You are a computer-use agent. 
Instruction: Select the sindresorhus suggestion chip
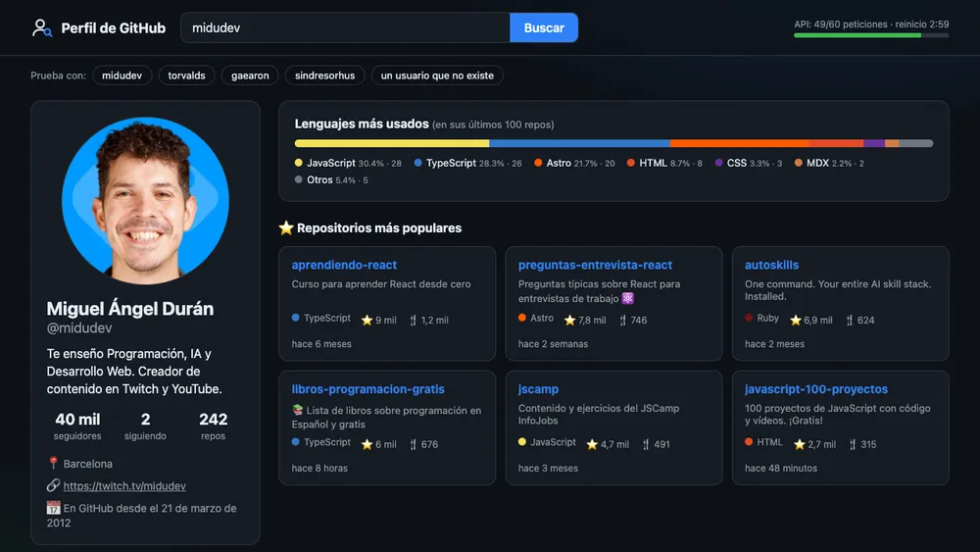[x=325, y=75]
